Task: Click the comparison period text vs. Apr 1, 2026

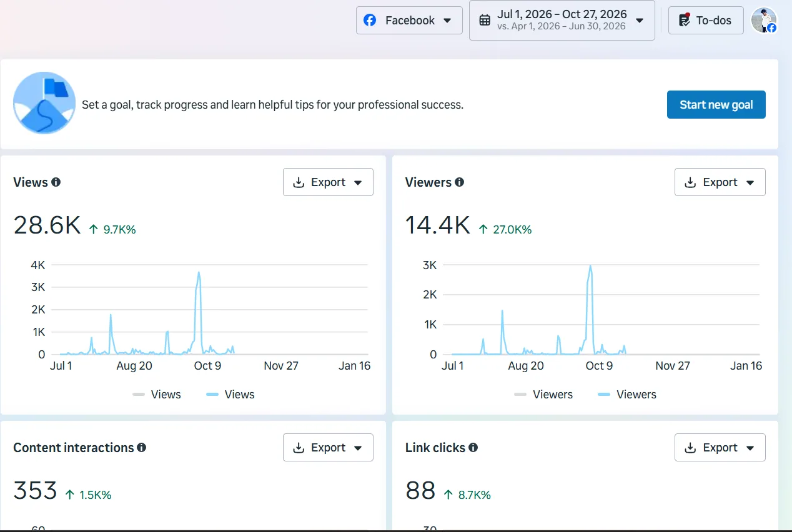Action: [562, 26]
